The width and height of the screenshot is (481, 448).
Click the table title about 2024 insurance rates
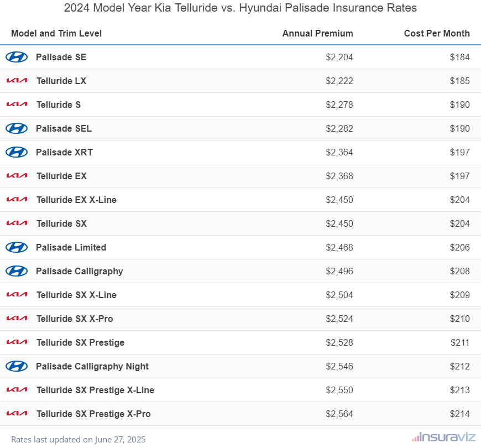[240, 8]
